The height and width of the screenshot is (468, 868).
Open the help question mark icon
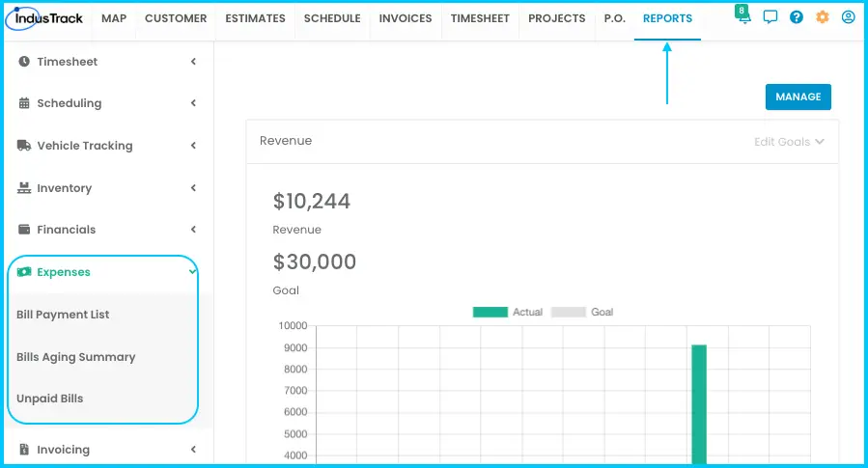[796, 17]
